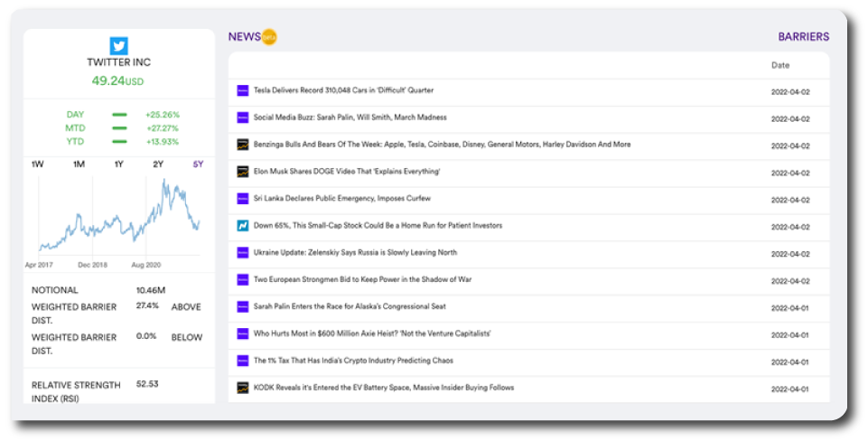Open Two European Strongmen Bid article
The width and height of the screenshot is (868, 441).
pyautogui.click(x=362, y=280)
